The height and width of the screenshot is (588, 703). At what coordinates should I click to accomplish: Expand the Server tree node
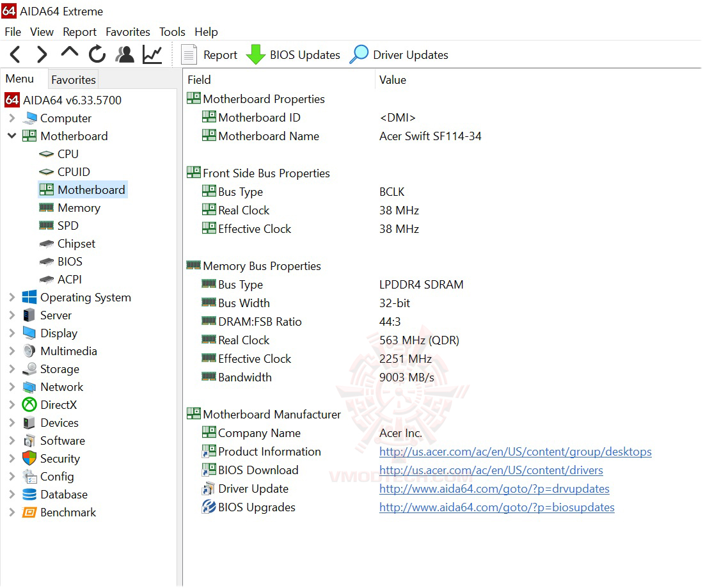pyautogui.click(x=12, y=315)
